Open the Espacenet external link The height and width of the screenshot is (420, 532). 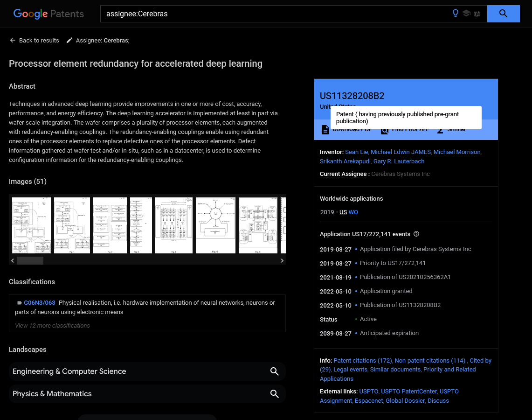pos(369,401)
